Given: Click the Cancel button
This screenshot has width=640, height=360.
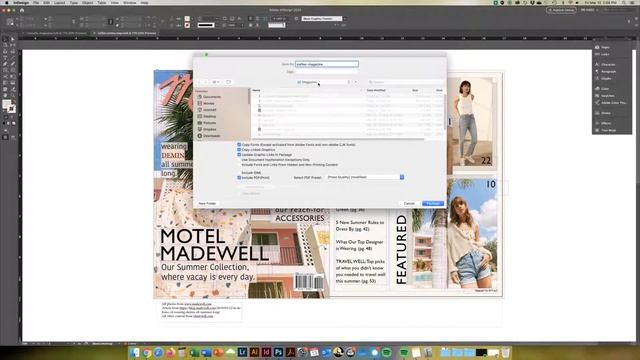Looking at the screenshot, I should (x=409, y=203).
